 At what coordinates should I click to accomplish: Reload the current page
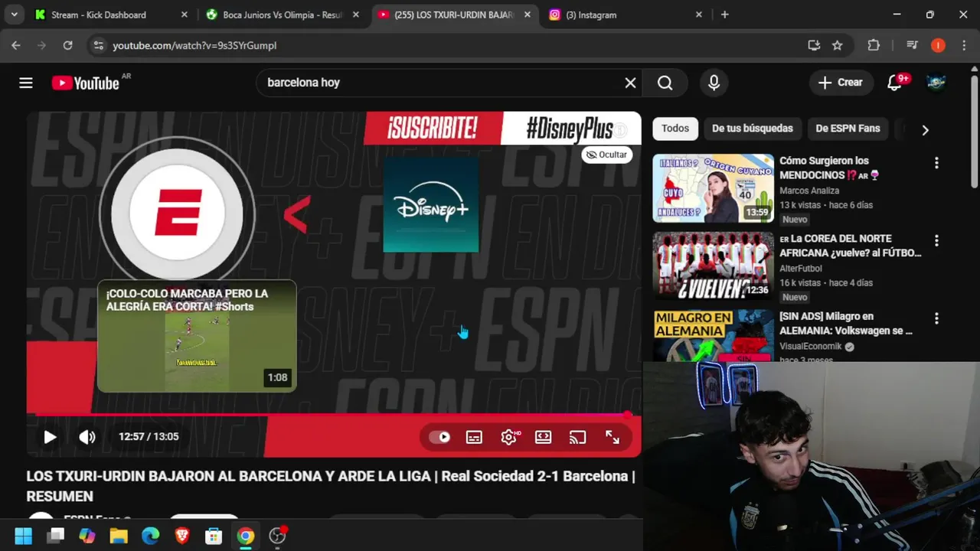(67, 46)
